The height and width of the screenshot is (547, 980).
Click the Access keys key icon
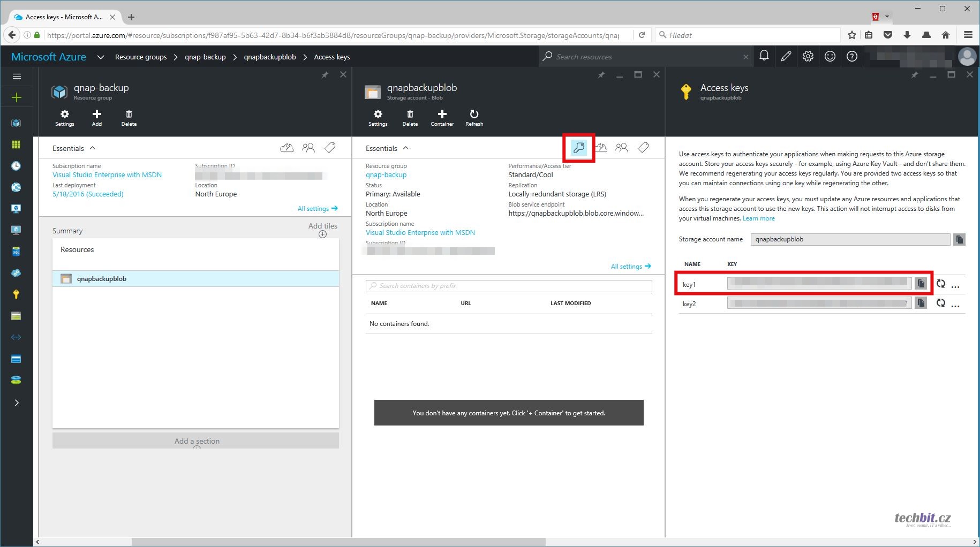point(578,148)
